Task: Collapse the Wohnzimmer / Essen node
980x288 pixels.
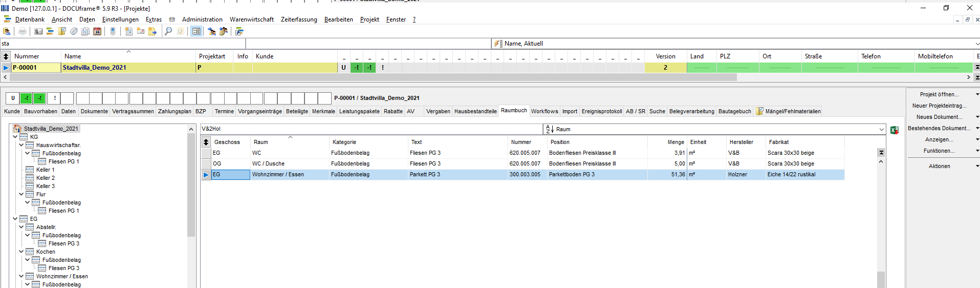Action: (x=21, y=276)
